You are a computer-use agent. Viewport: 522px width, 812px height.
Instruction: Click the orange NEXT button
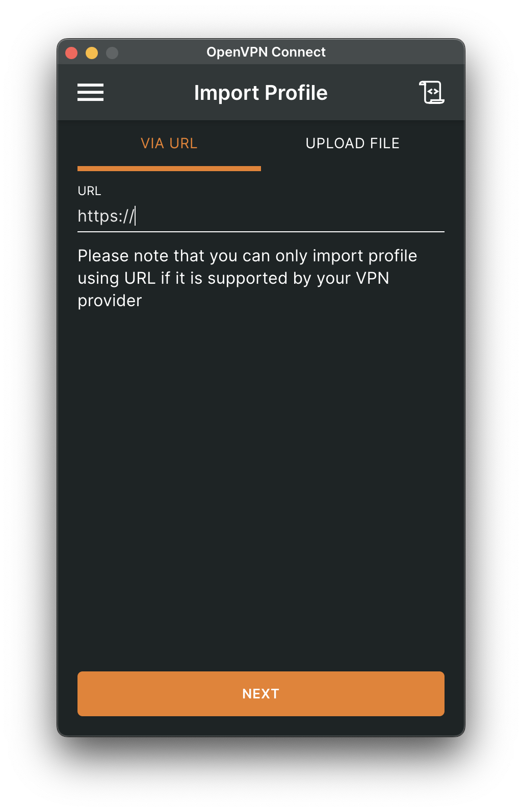261,693
